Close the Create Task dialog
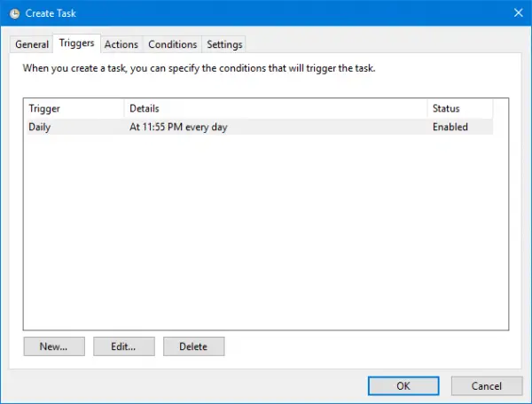This screenshot has width=532, height=404. pos(518,13)
